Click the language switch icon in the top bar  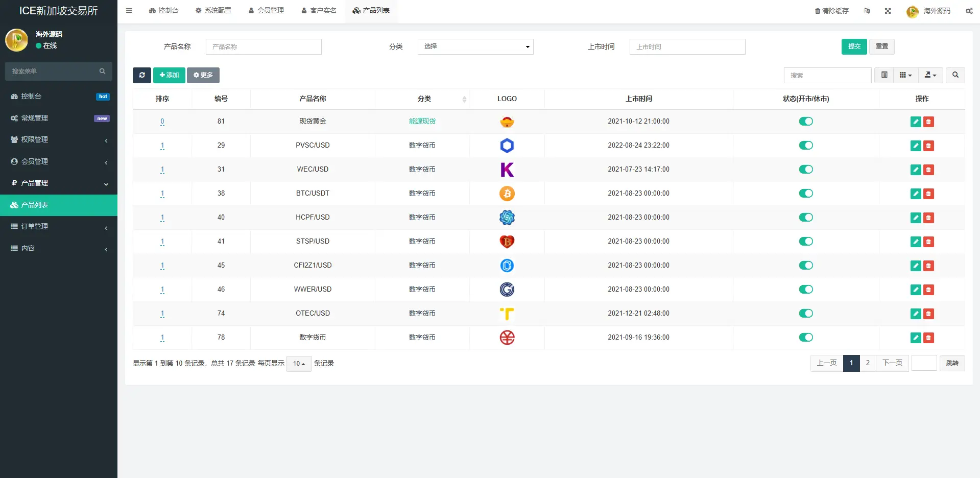(867, 11)
